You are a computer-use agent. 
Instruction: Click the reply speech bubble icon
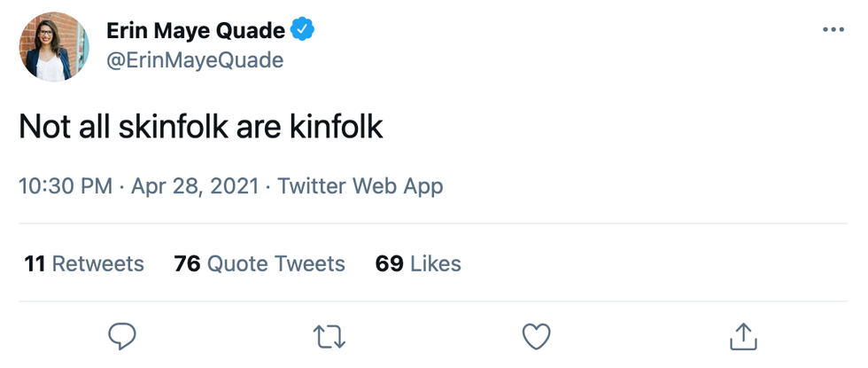(121, 335)
